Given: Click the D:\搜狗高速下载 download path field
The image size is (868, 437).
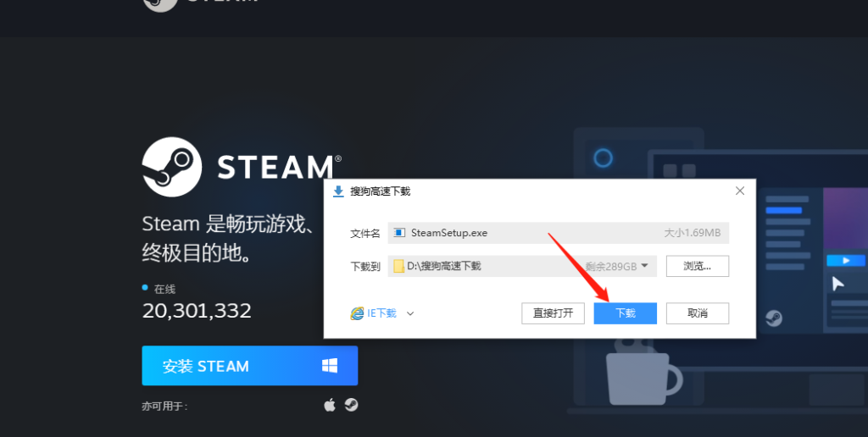Looking at the screenshot, I should [522, 266].
